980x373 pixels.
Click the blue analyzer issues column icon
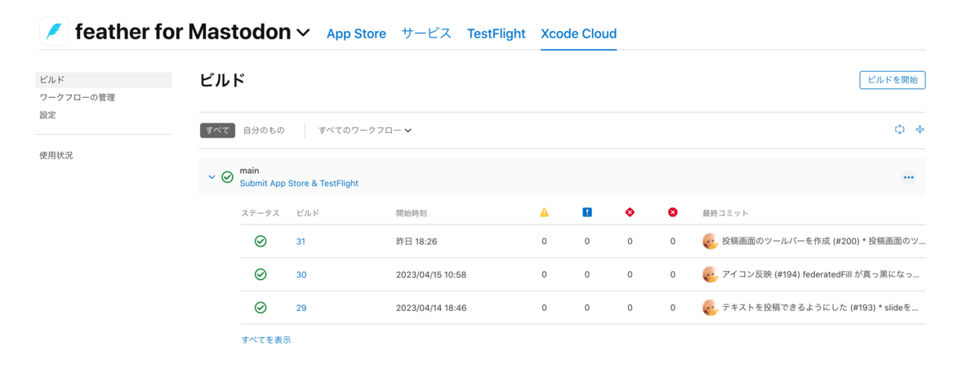(x=587, y=212)
